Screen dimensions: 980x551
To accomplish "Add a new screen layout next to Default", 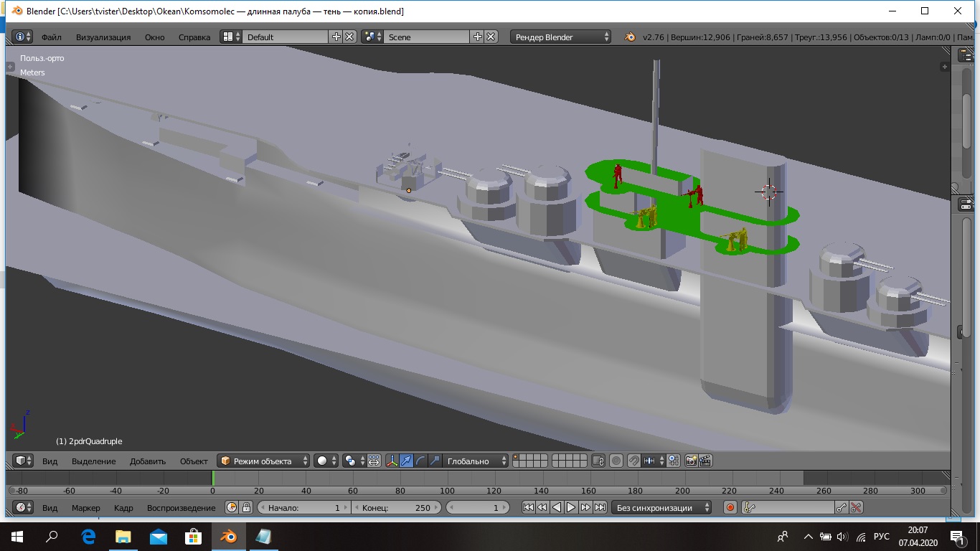I will [336, 37].
